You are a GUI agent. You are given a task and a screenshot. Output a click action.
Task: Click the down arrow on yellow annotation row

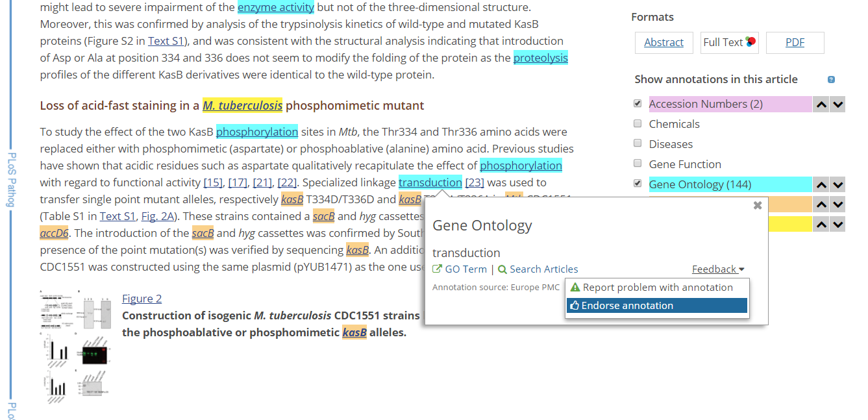click(837, 225)
